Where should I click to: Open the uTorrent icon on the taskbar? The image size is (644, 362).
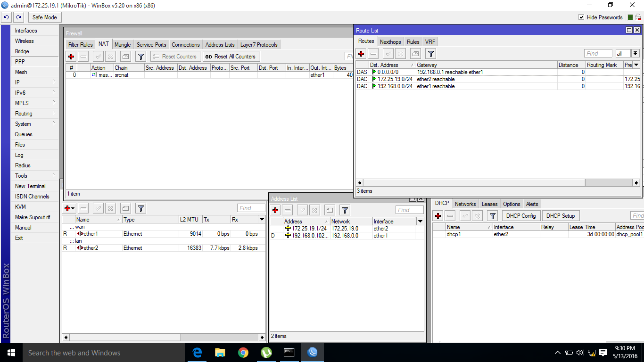266,353
